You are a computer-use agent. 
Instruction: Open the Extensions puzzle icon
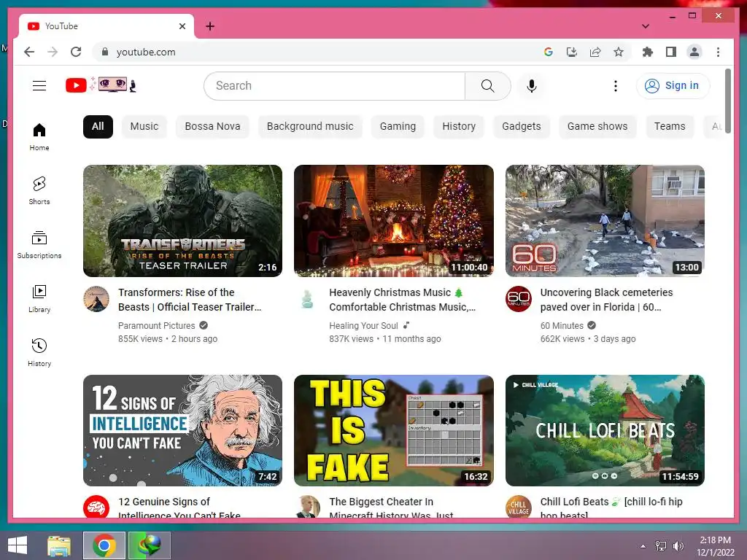[648, 52]
